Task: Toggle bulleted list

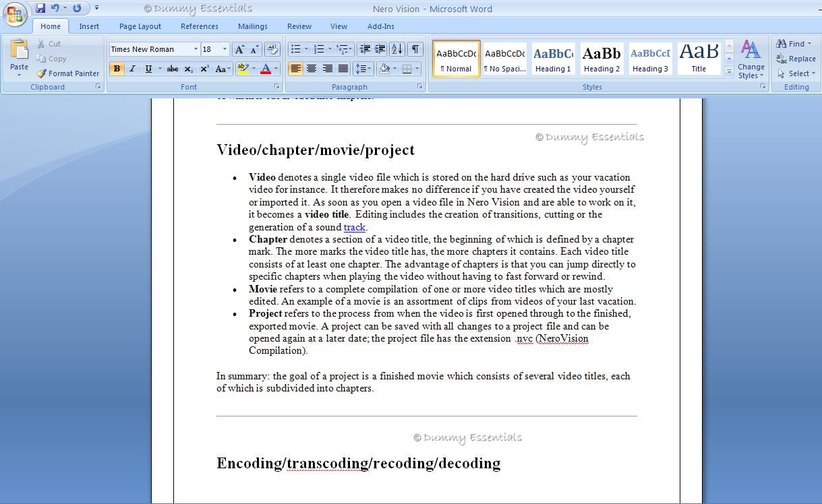Action: (x=295, y=49)
